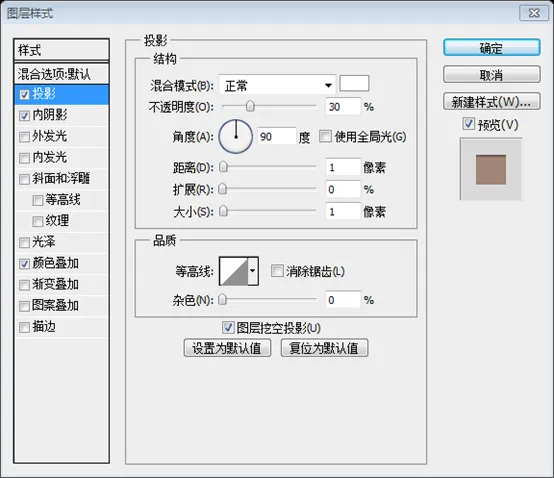Viewport: 554px width, 478px height.
Task: Open the 混合模式 dropdown showing 正常
Action: (277, 85)
